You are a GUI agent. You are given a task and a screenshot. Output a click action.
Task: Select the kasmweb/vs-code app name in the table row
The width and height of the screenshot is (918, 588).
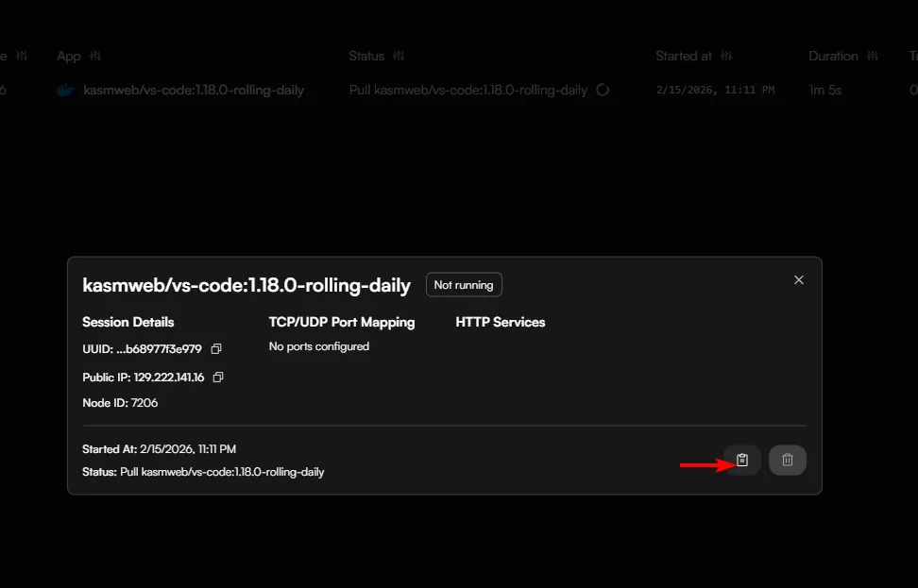[194, 90]
